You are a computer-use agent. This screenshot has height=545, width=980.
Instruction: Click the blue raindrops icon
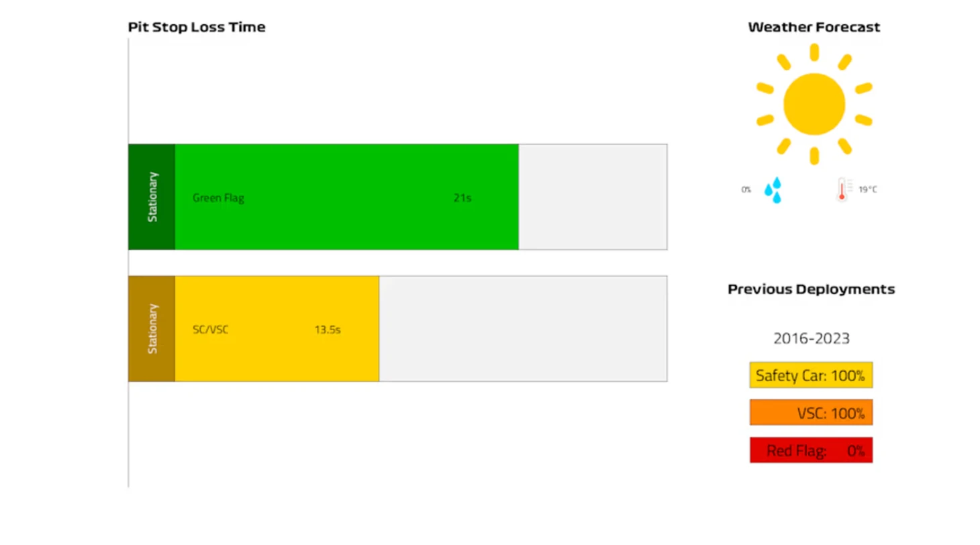point(773,190)
